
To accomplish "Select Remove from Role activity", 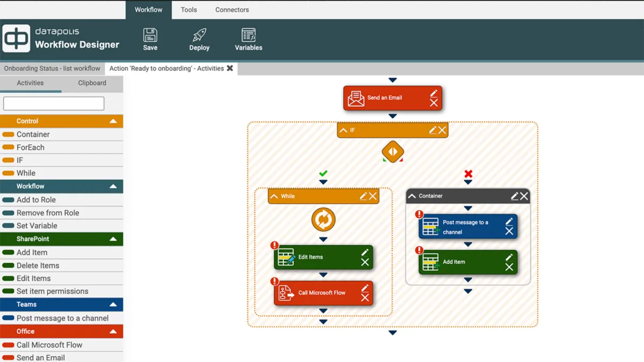I will 61,213.
